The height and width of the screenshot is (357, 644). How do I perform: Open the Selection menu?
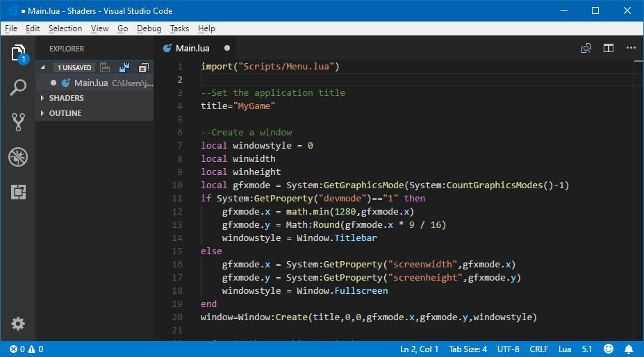point(65,28)
